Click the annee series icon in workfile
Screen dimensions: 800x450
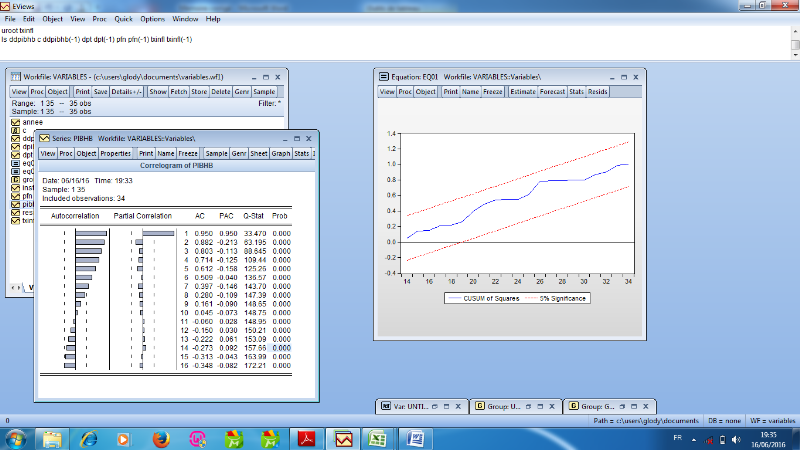15,122
